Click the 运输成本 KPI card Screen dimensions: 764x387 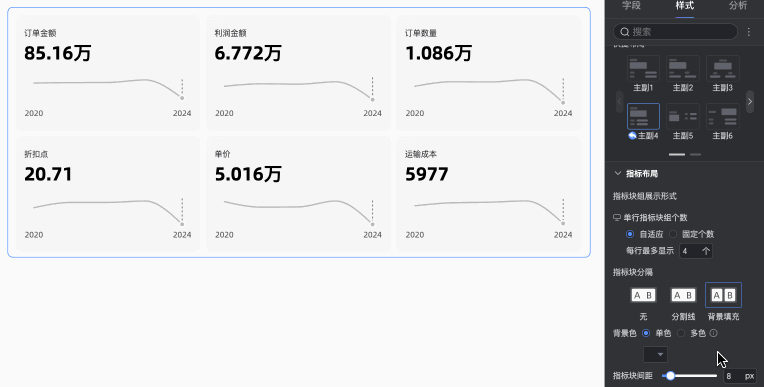tap(488, 194)
